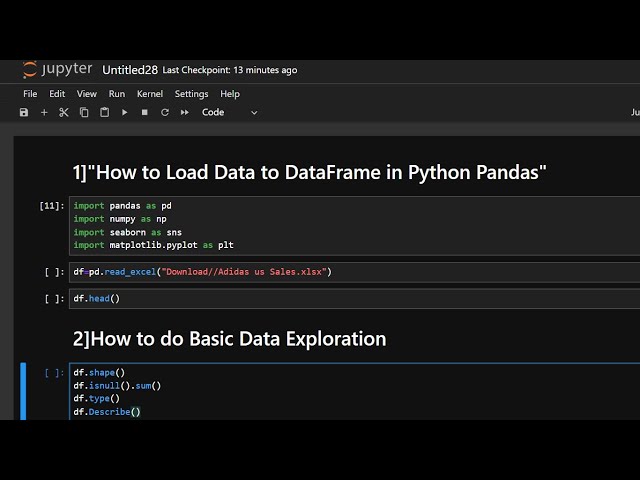This screenshot has height=480, width=640.
Task: Click the import numpy as np line
Action: pyautogui.click(x=120, y=219)
